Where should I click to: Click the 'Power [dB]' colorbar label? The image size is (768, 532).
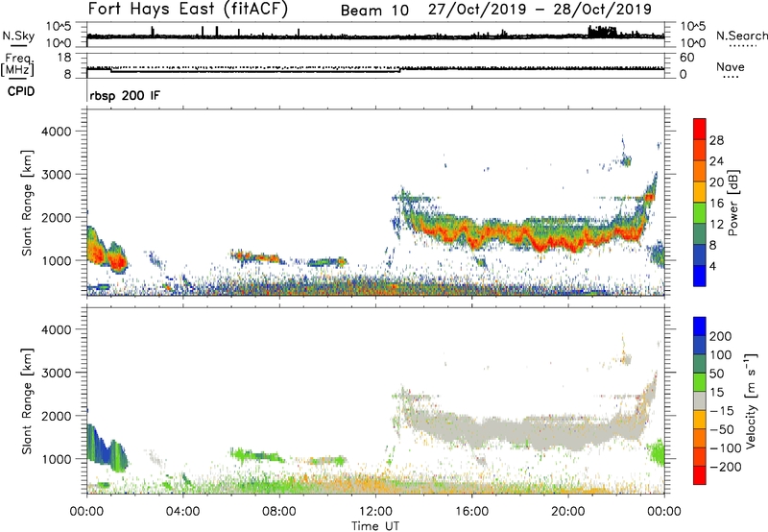732,203
